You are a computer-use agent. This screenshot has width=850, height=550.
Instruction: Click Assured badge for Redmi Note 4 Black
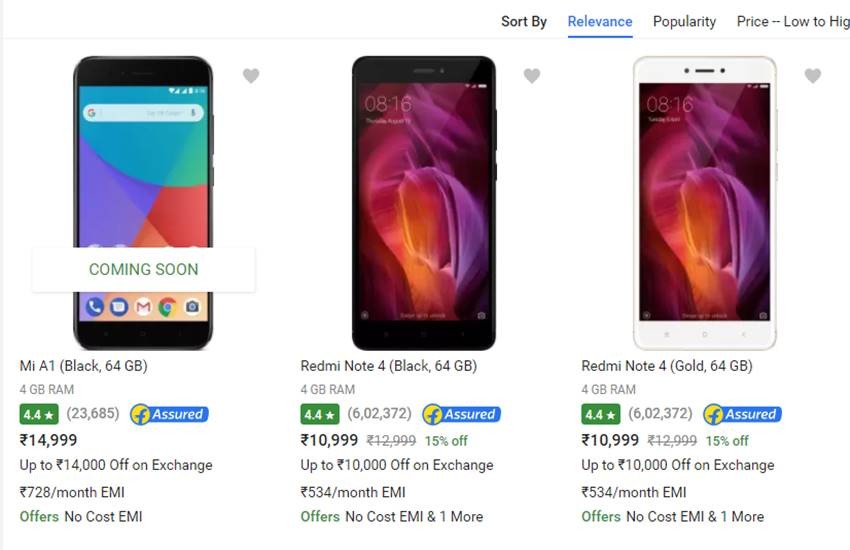tap(461, 414)
